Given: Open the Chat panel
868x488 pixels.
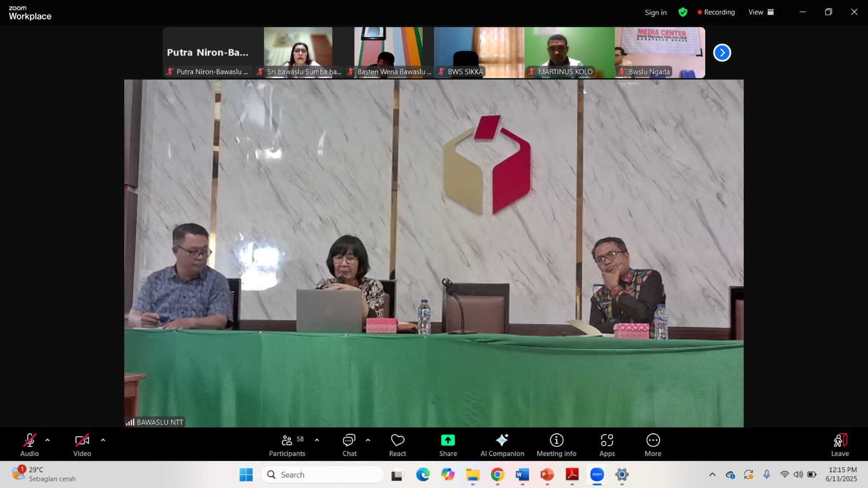Looking at the screenshot, I should click(349, 445).
